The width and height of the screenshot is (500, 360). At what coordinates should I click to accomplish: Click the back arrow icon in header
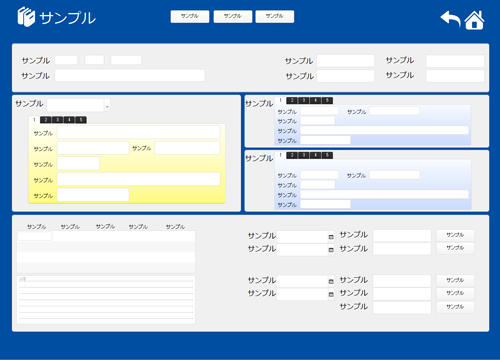(451, 19)
